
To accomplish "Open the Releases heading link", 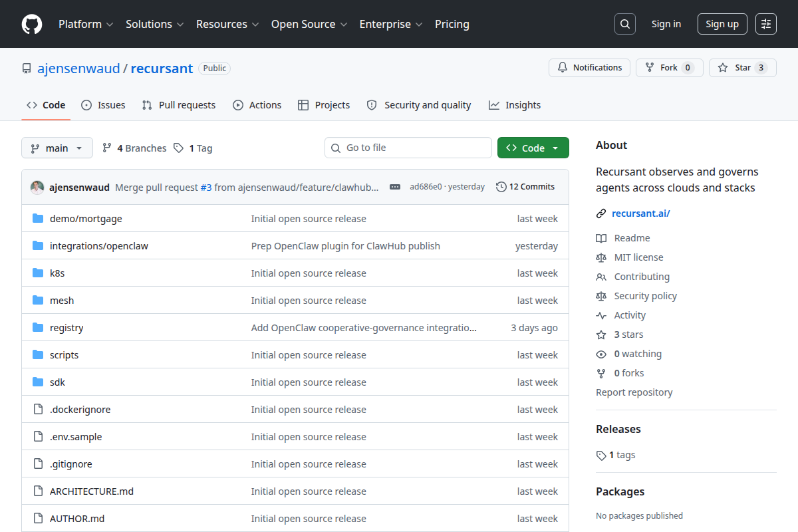I will (618, 429).
